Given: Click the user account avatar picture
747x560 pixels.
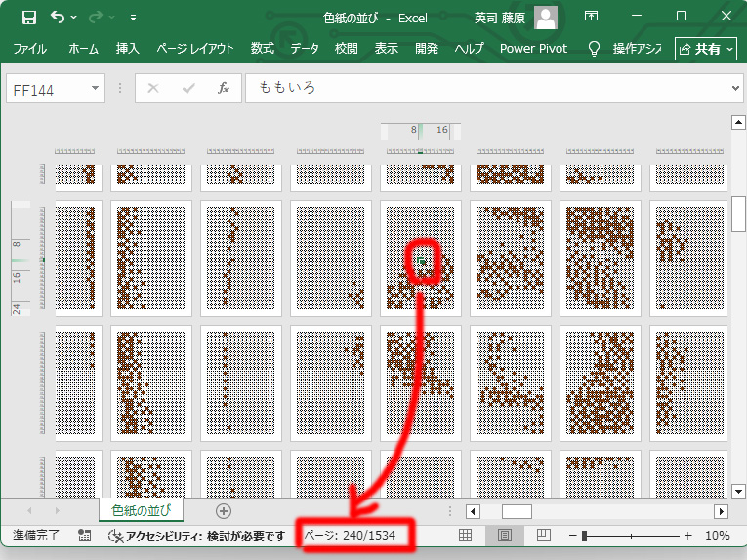Looking at the screenshot, I should (546, 17).
